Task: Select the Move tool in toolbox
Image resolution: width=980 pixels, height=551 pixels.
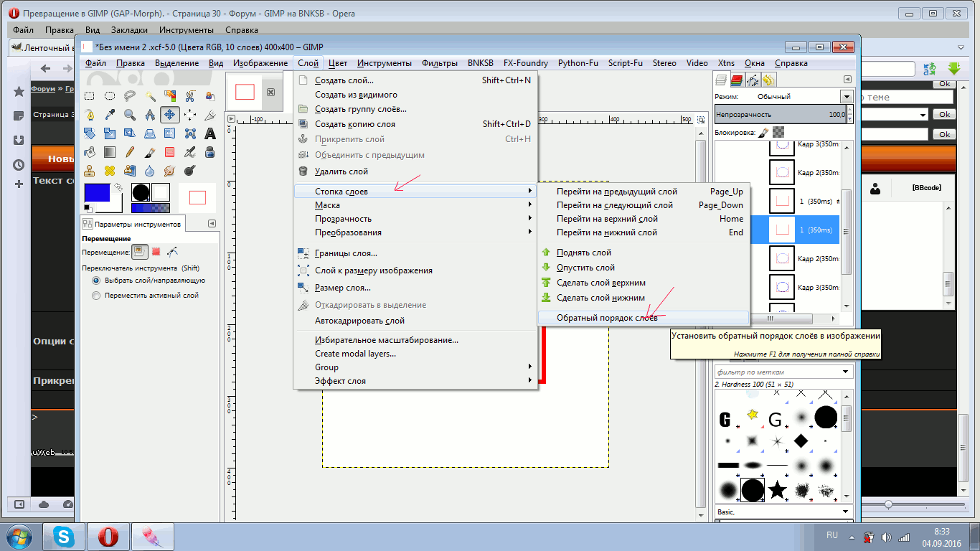Action: (170, 114)
